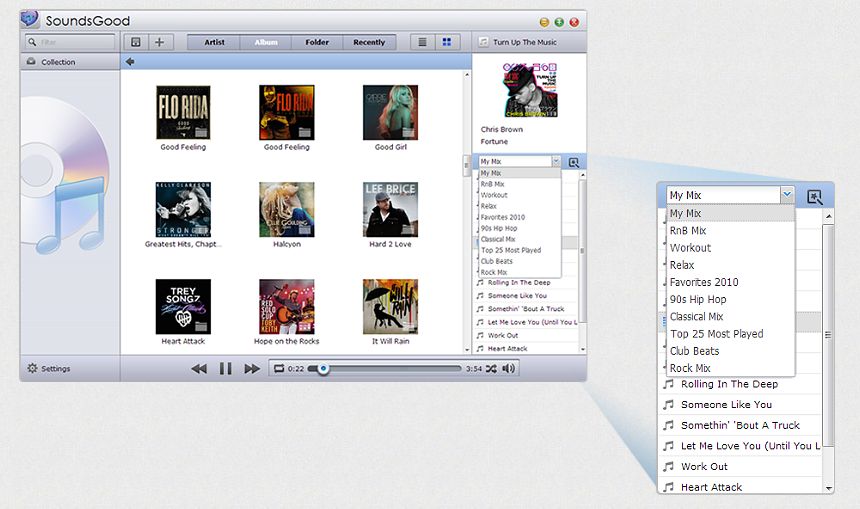
Task: Skip forward to the next track
Action: pyautogui.click(x=252, y=369)
